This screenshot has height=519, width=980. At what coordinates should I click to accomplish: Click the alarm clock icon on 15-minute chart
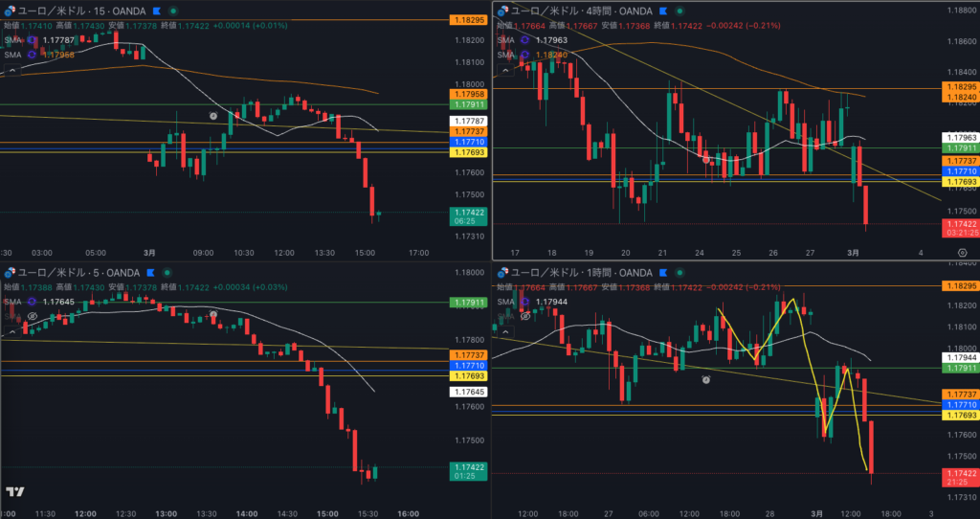[x=214, y=115]
